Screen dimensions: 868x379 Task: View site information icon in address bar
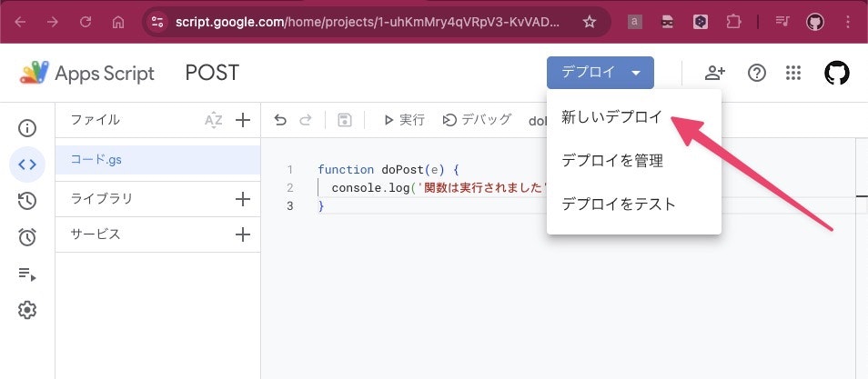[157, 22]
